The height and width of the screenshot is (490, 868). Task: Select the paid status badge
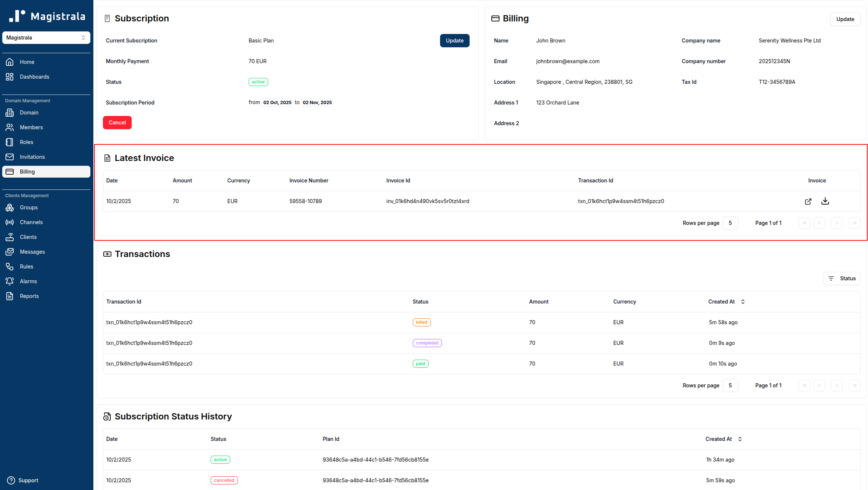click(x=421, y=363)
